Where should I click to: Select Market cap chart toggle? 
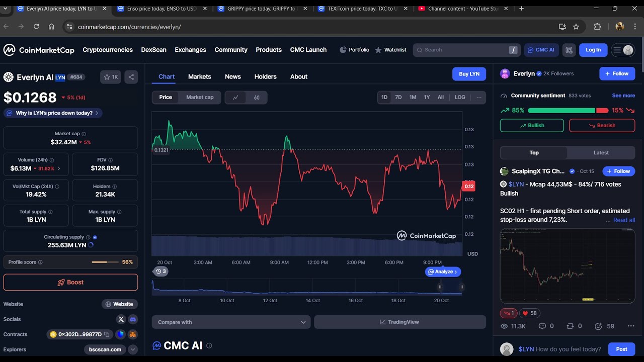(x=200, y=98)
